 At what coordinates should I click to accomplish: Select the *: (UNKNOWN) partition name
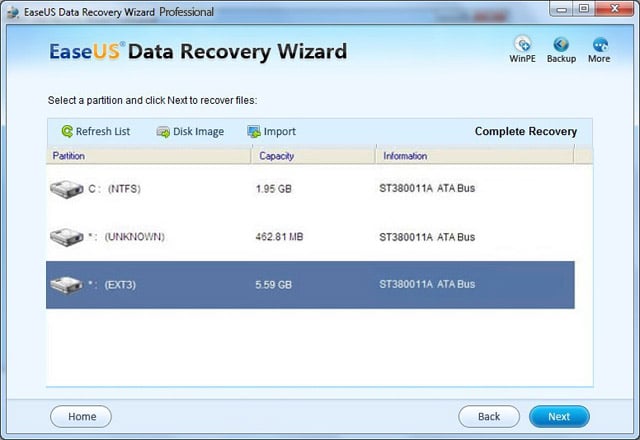(x=126, y=237)
